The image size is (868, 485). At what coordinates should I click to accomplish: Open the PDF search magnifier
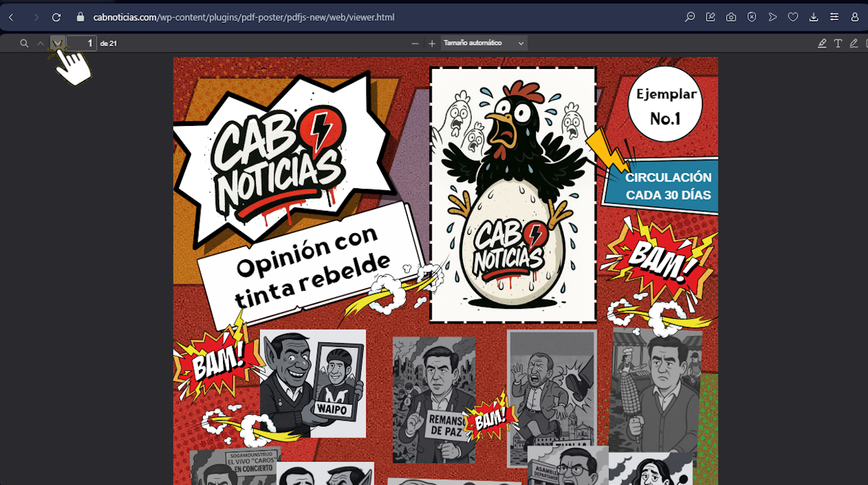coord(24,44)
